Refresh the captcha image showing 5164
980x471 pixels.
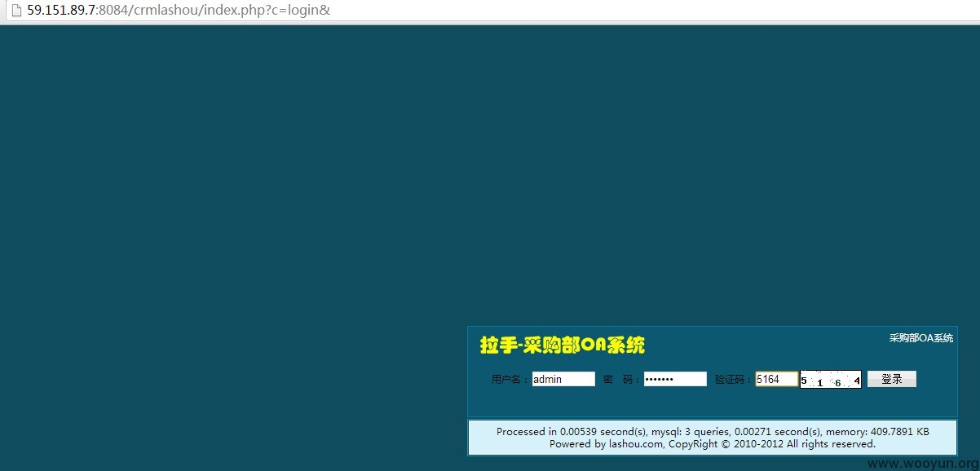[830, 380]
